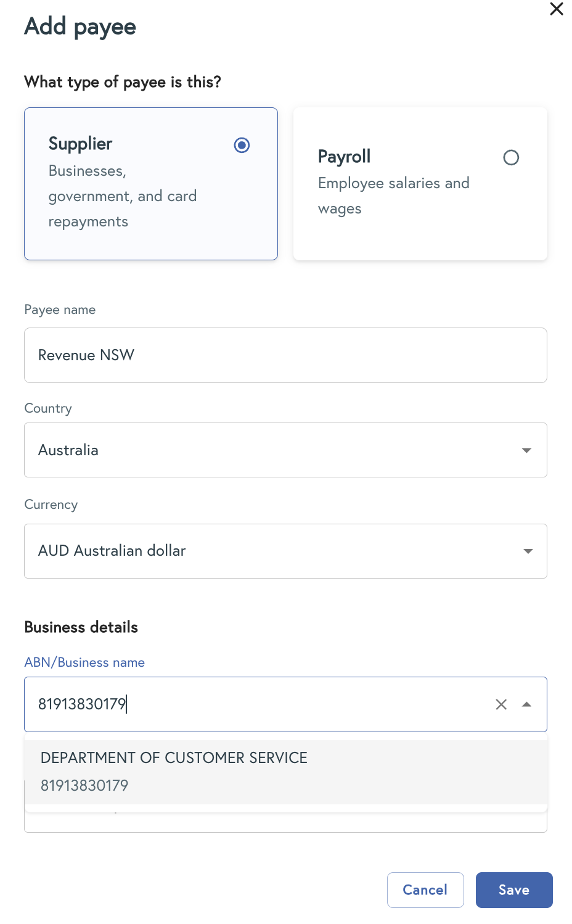This screenshot has height=924, width=572.
Task: Select the 81913830179 ABN result line
Action: pyautogui.click(x=84, y=786)
